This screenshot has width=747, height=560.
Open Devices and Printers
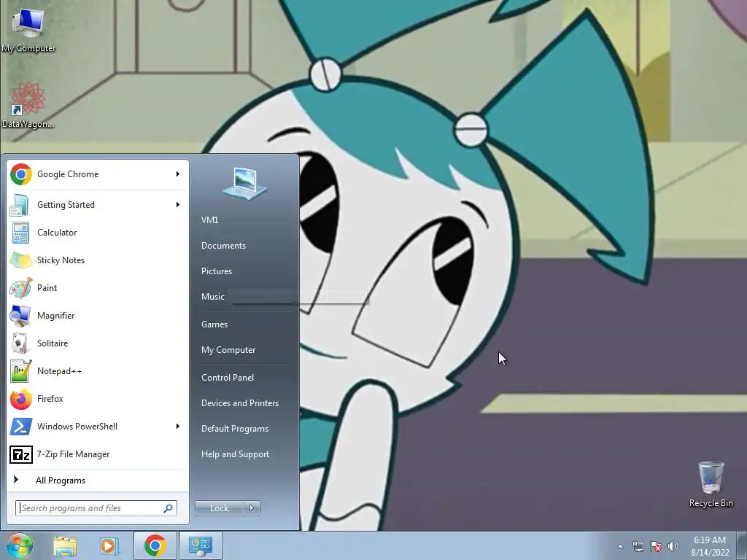(x=239, y=403)
